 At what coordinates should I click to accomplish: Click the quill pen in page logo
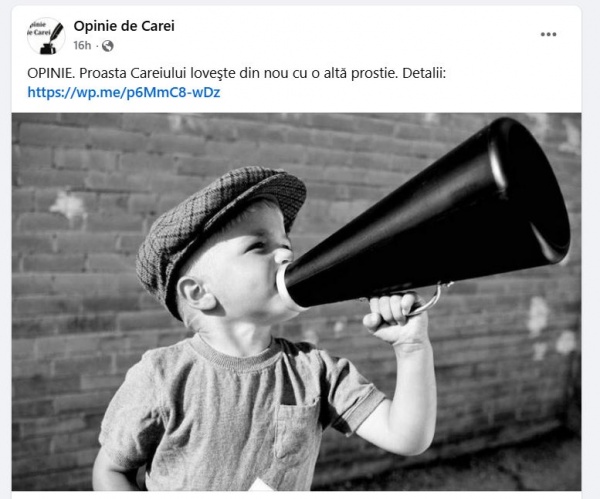[55, 32]
